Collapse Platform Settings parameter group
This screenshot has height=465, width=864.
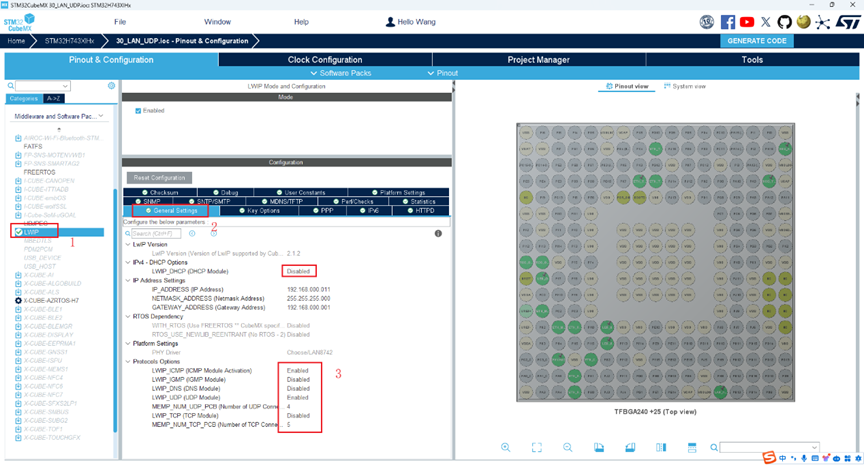128,344
